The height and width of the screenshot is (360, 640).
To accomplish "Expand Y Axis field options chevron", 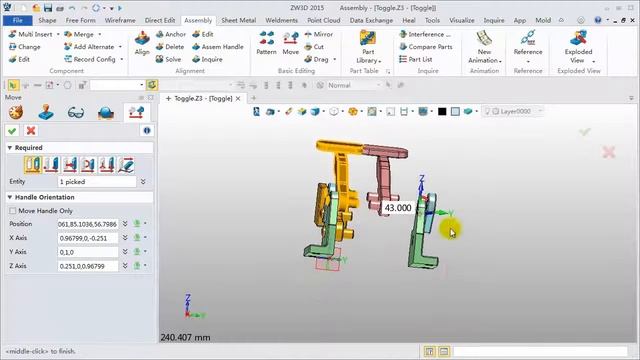I will (x=125, y=252).
